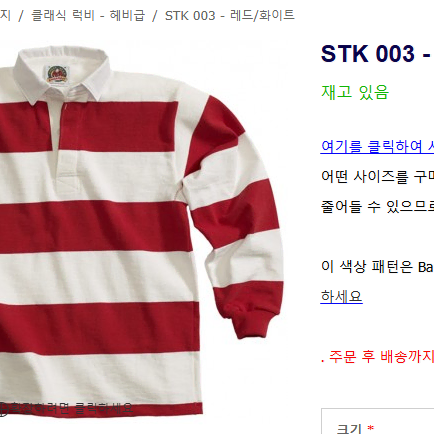Click the 확장하려면 클릭하세요 enlarge caption
Image resolution: width=434 pixels, height=434 pixels.
tap(71, 409)
